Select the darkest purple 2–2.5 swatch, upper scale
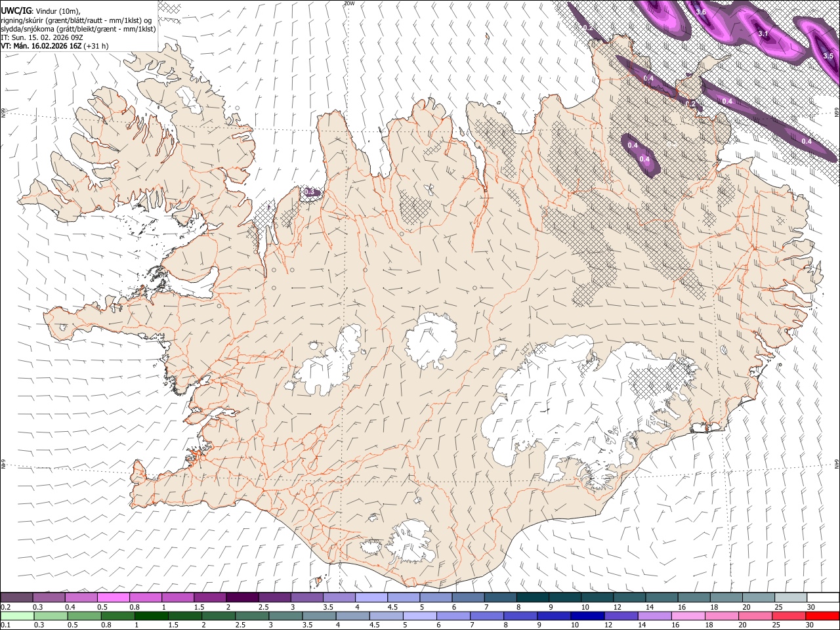Image resolution: width=840 pixels, height=630 pixels. 242,598
